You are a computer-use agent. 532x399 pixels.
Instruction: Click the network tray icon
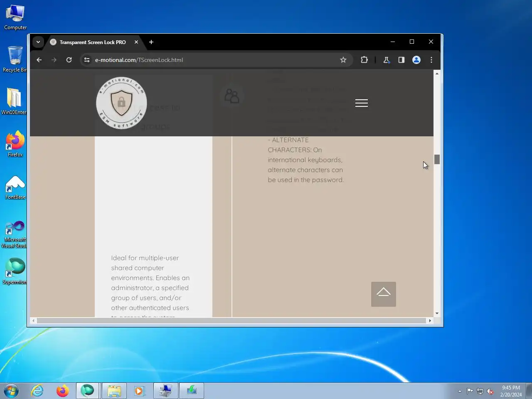[480, 391]
